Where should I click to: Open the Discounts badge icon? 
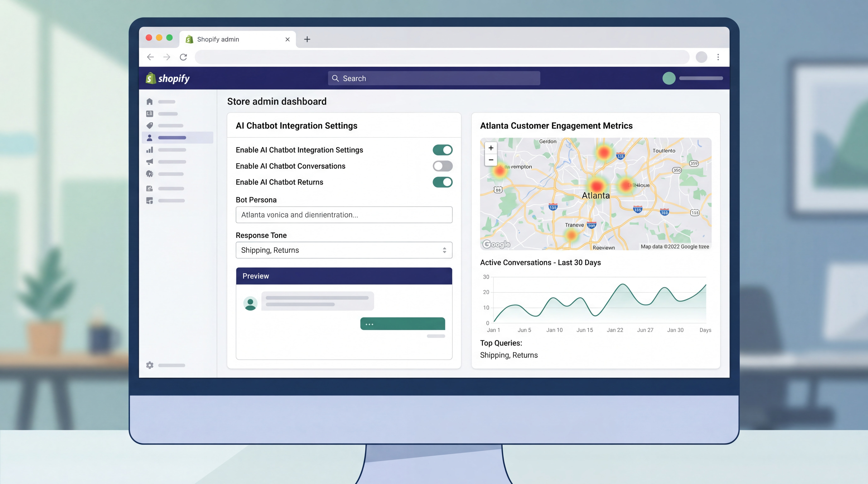point(150,174)
